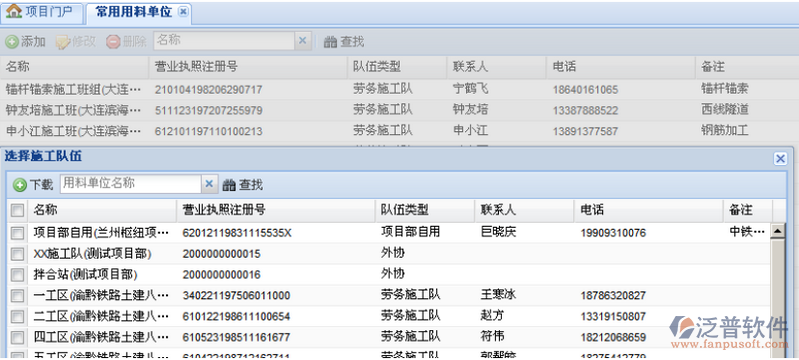Check the 拌合站 row checkbox
The height and width of the screenshot is (360, 799).
17,275
